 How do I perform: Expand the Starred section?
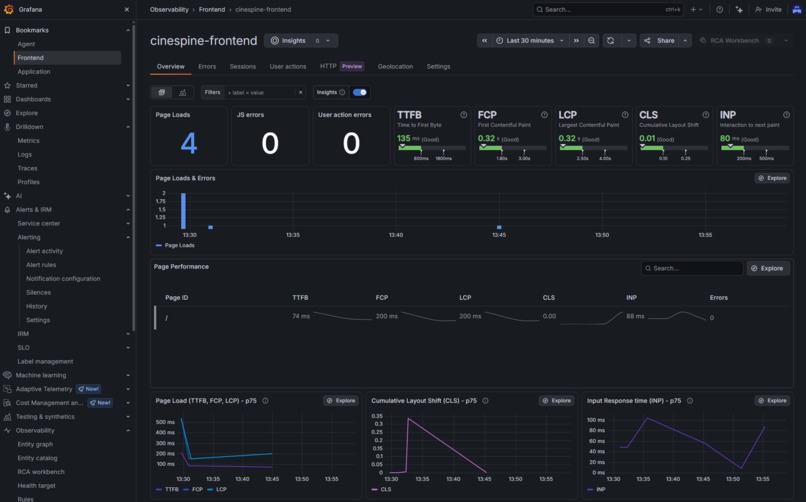128,85
